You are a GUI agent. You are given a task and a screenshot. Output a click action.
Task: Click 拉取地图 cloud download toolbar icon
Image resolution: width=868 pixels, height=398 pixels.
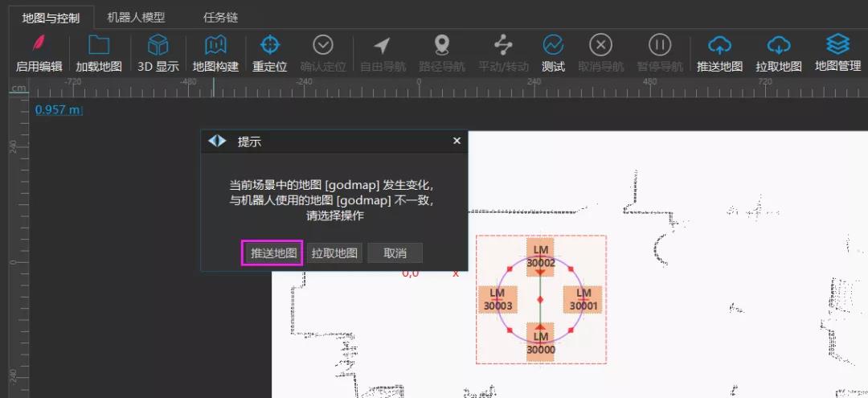coord(778,45)
